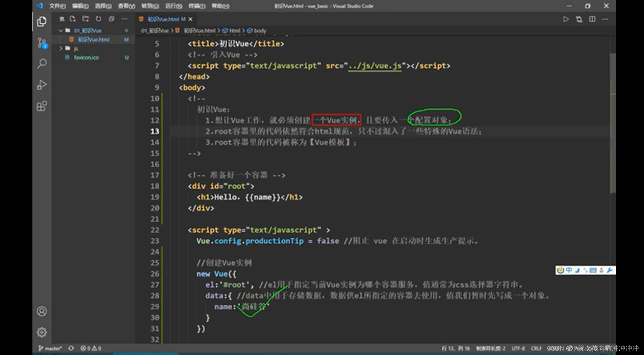This screenshot has width=644, height=355.
Task: Select 初识Vue.html in file tree
Action: pos(94,40)
